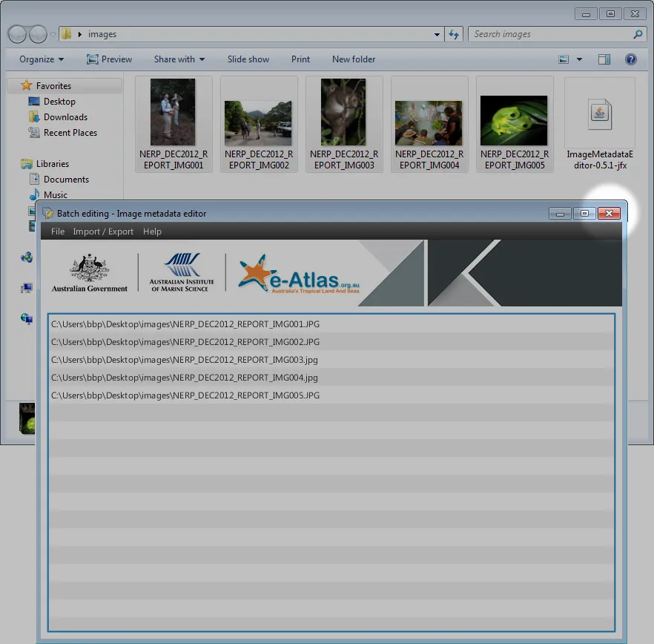Select NERP_DEC2012_REPORT_IMG002 thumbnail
Viewport: 654px width, 644px height.
point(259,124)
